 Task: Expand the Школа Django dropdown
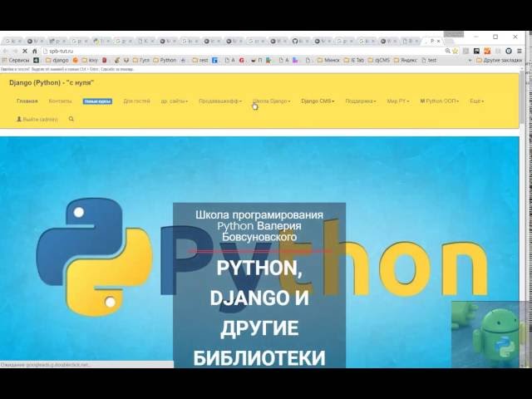tap(272, 101)
